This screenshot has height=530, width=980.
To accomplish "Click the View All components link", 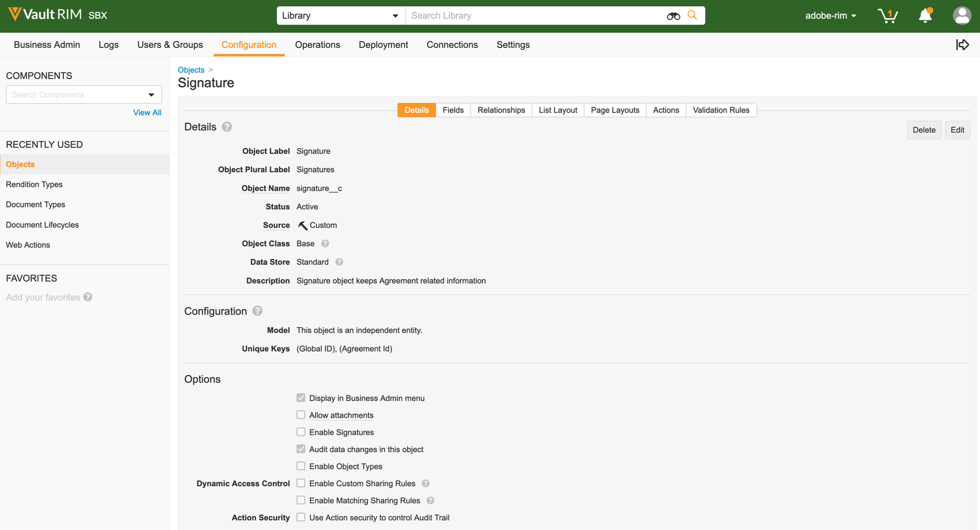I will (147, 113).
